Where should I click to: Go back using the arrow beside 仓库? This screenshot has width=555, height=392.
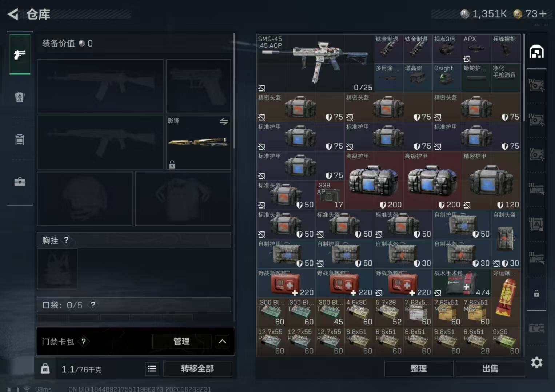click(13, 14)
